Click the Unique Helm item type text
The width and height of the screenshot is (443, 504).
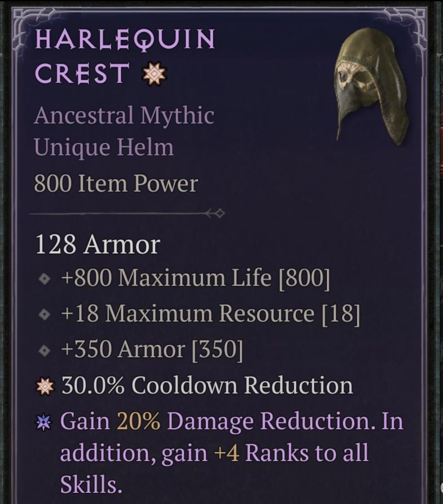pos(104,147)
